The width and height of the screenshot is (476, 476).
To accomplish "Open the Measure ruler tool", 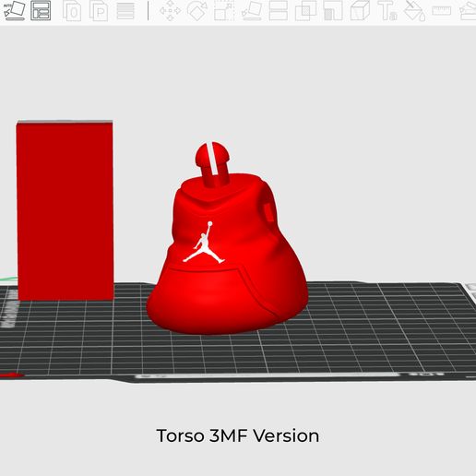I will [x=442, y=10].
